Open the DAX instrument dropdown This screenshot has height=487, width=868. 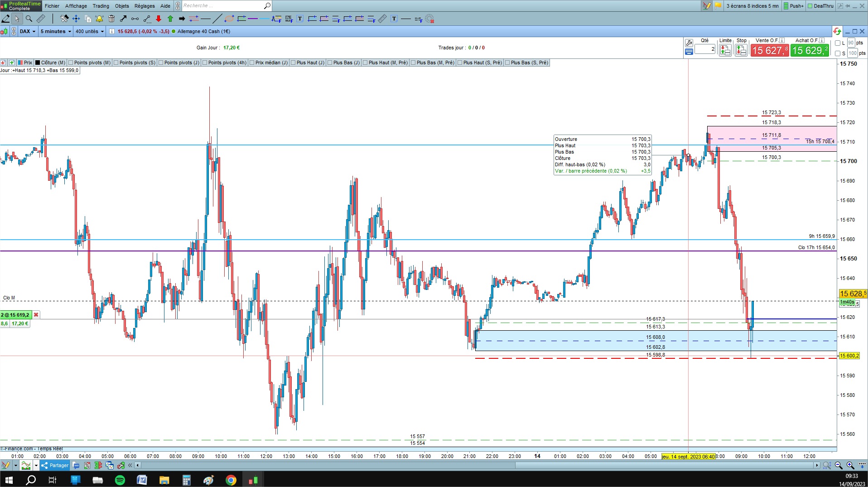(27, 31)
